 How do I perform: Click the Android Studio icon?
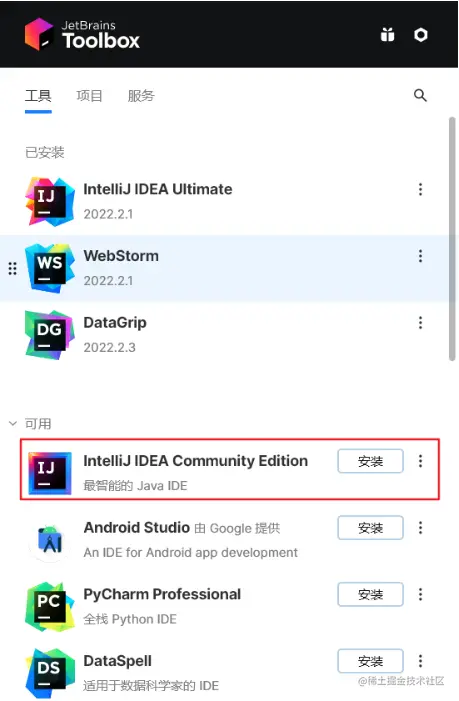point(50,540)
